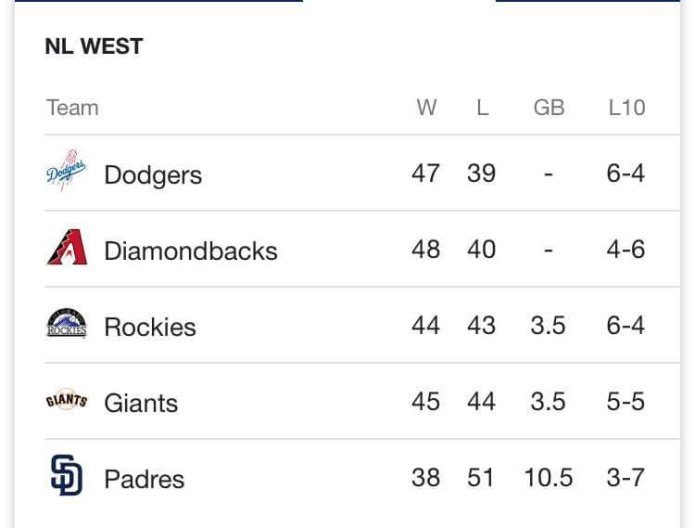Click the Giants 5-5 last ten record
This screenshot has height=528, width=695.
point(626,402)
